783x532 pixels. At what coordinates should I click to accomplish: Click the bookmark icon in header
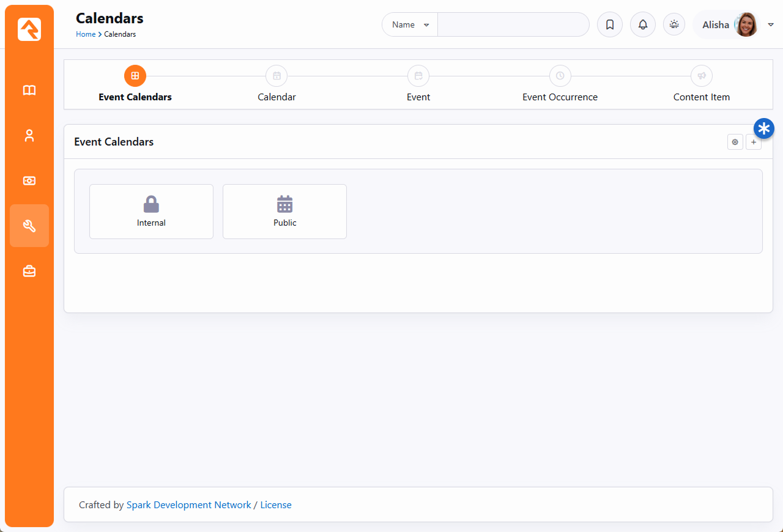tap(609, 25)
